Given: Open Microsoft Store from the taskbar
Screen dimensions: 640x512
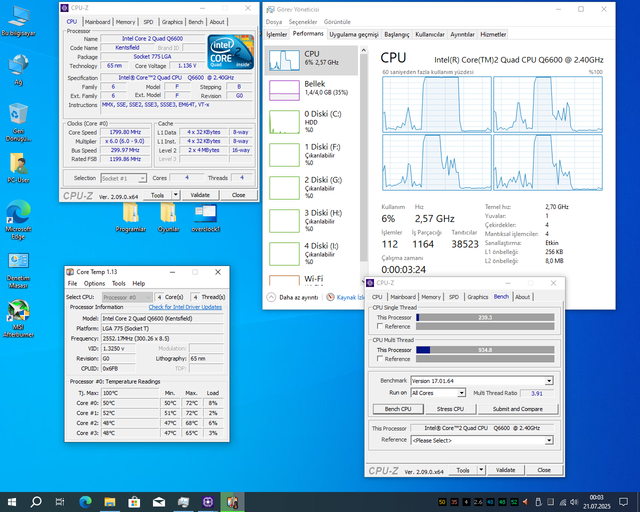Looking at the screenshot, I should [134, 502].
